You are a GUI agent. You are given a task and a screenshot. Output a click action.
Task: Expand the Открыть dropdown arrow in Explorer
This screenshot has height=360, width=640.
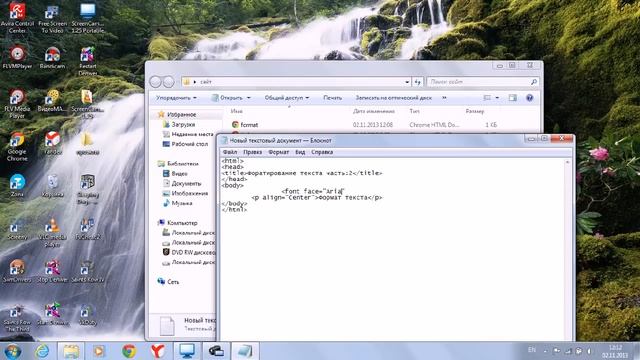click(249, 98)
